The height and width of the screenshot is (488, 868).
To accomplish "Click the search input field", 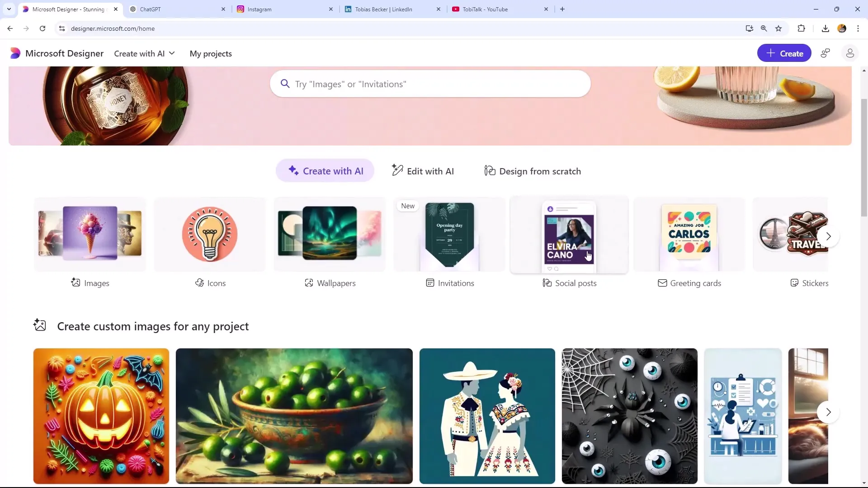I will coord(434,84).
